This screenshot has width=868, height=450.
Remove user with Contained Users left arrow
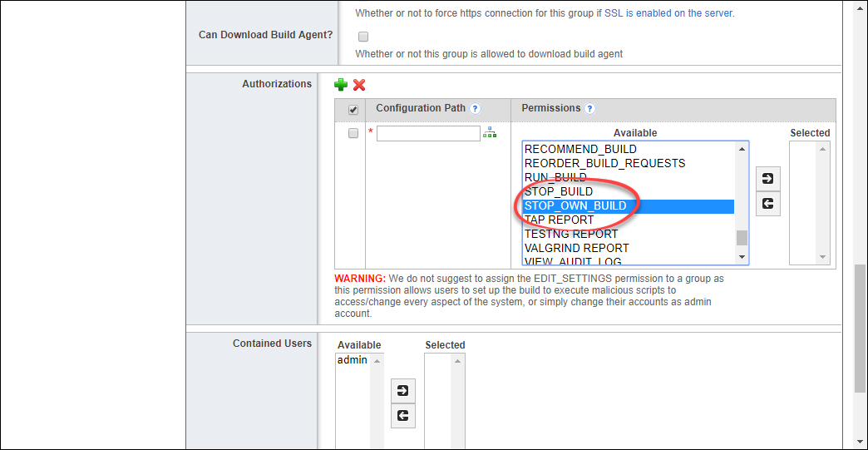pyautogui.click(x=403, y=416)
